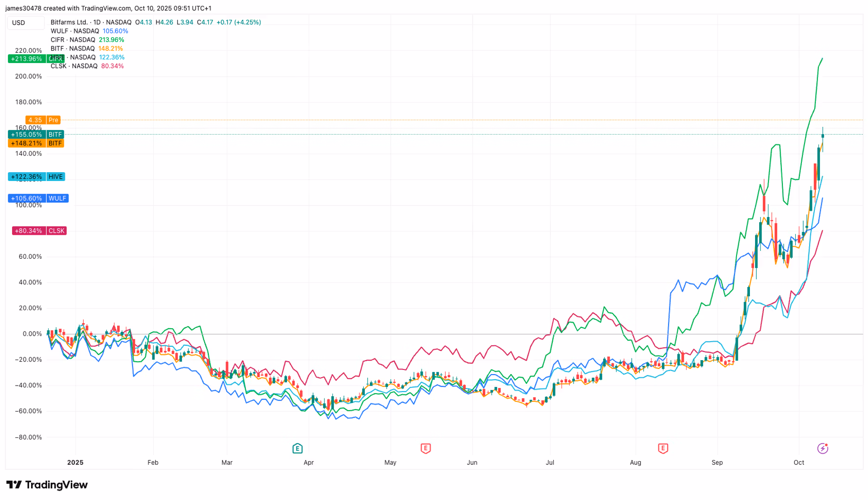Click the Jul label on time axis
This screenshot has width=868, height=500.
550,462
